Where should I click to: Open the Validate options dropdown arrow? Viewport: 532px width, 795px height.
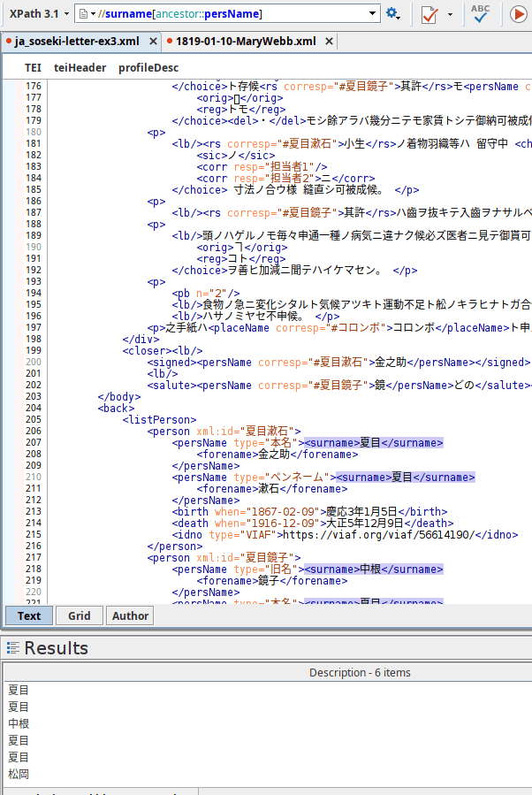click(450, 14)
